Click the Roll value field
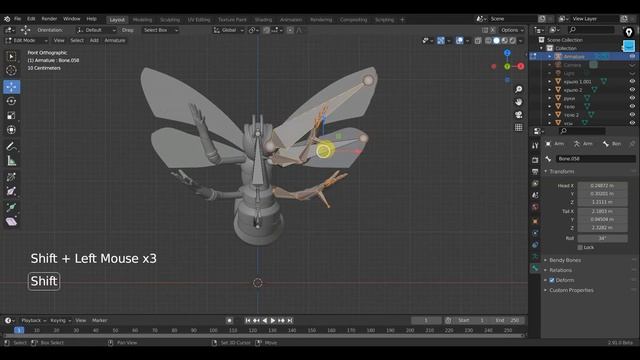The width and height of the screenshot is (640, 360). (x=602, y=238)
